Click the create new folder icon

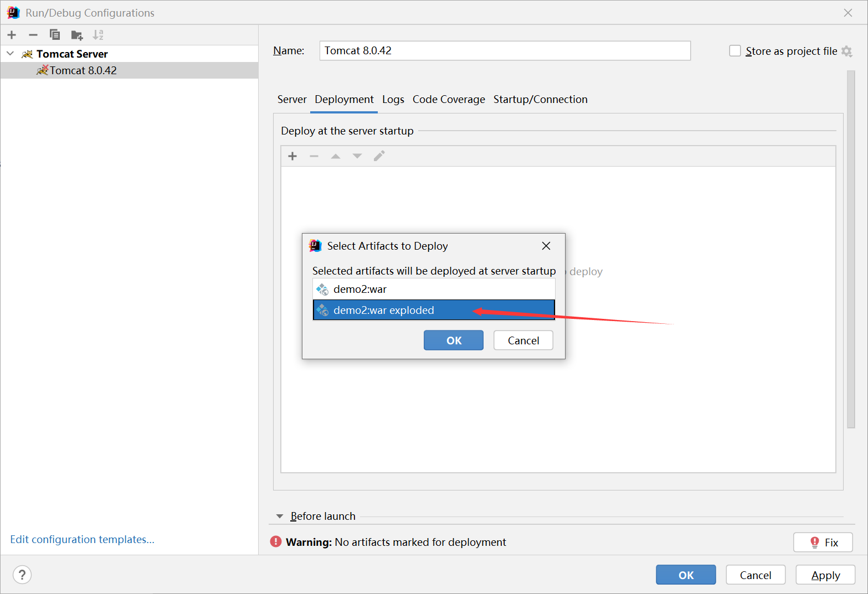pyautogui.click(x=77, y=35)
